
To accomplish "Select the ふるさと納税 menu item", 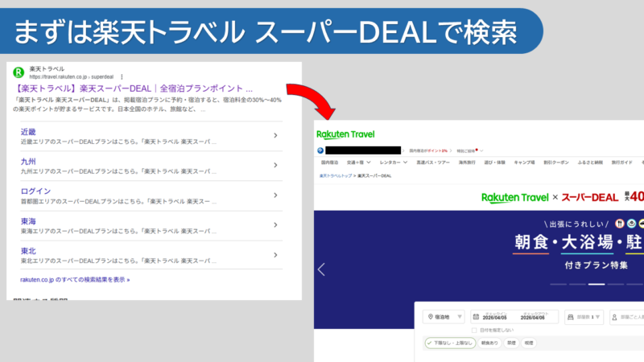I will [x=590, y=162].
